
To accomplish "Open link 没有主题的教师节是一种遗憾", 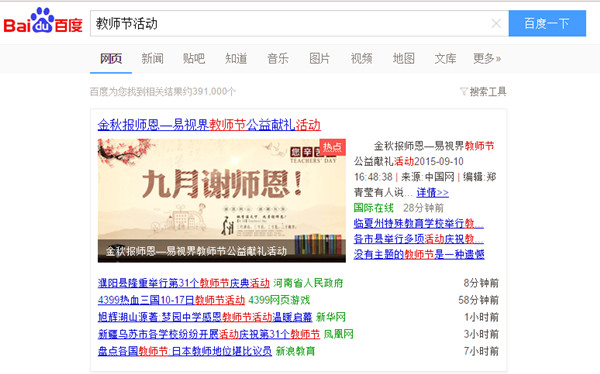I will point(419,254).
